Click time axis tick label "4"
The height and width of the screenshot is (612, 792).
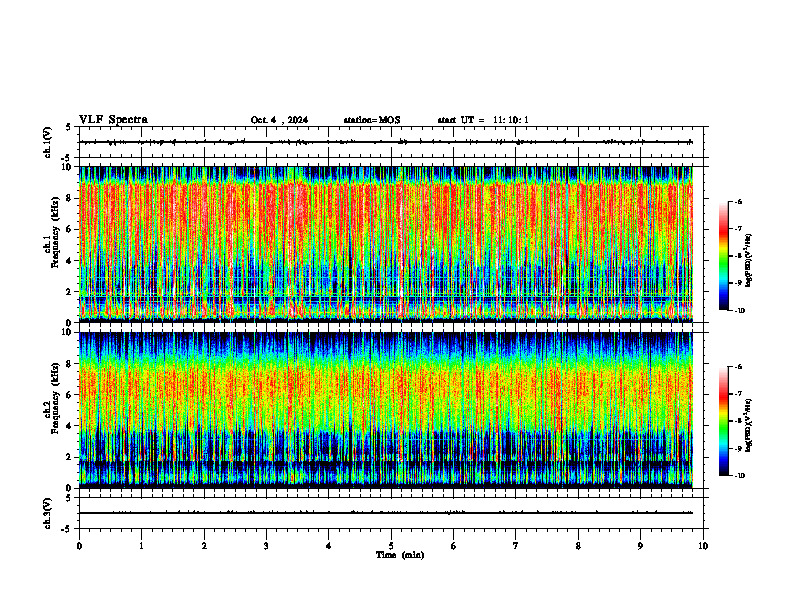(329, 546)
